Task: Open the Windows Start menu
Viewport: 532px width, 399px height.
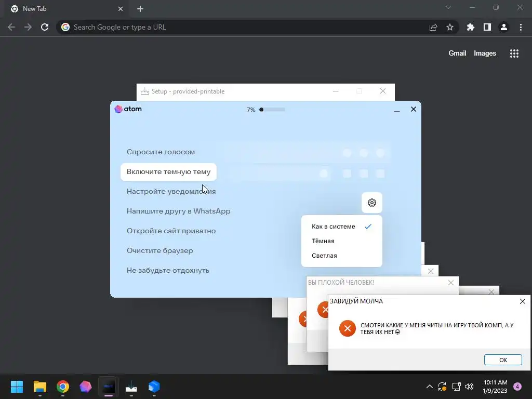Action: click(17, 387)
